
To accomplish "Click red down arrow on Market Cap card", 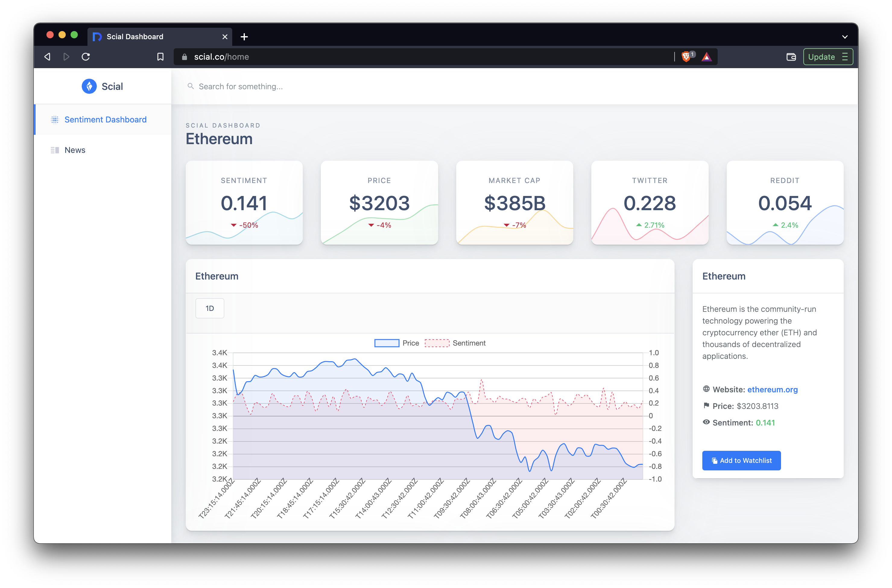I will click(x=507, y=225).
